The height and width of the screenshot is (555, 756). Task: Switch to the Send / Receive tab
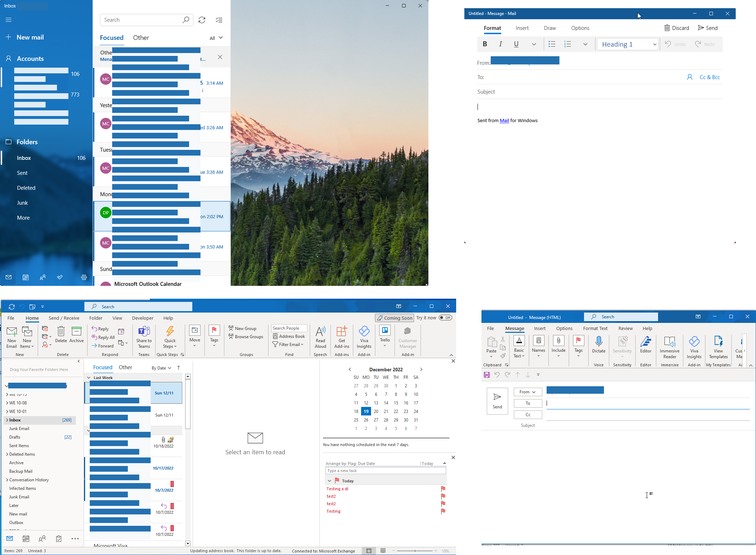(x=64, y=318)
